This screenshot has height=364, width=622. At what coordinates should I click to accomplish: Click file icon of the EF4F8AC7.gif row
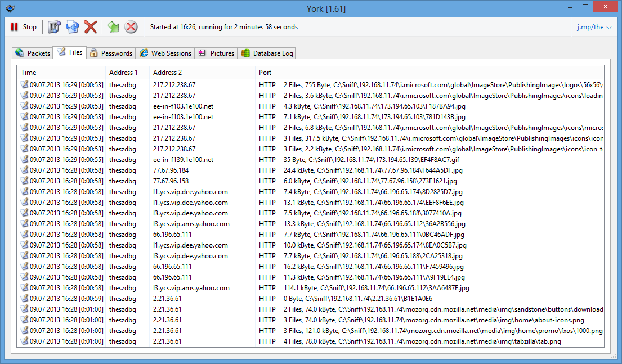tap(25, 159)
